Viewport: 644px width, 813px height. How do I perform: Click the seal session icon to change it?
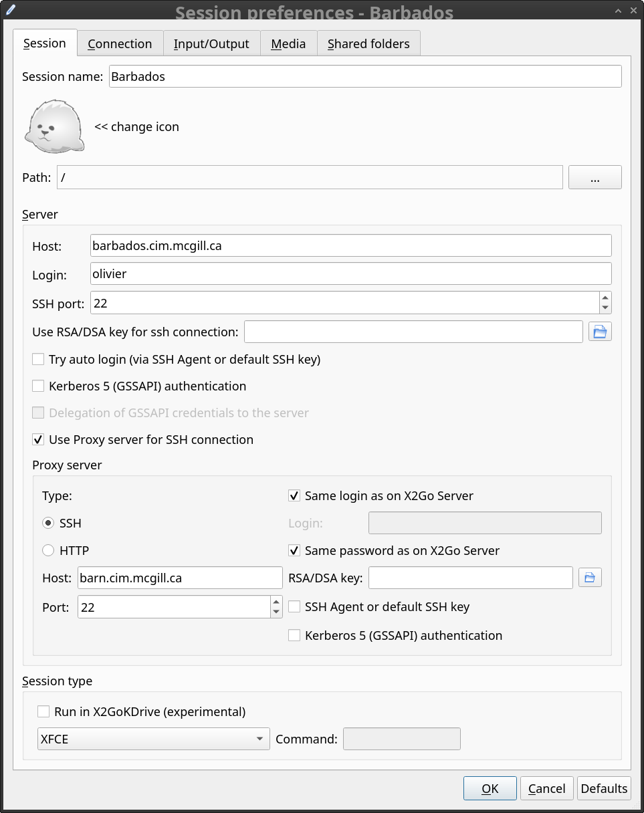pos(55,126)
